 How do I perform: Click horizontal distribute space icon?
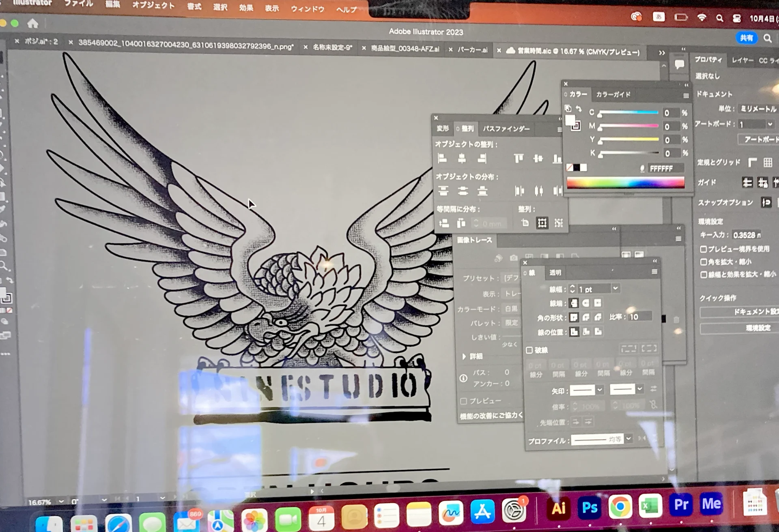tap(461, 223)
